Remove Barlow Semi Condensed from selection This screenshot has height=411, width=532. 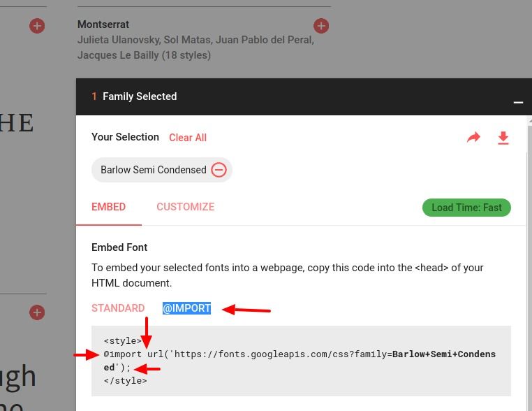click(x=219, y=169)
